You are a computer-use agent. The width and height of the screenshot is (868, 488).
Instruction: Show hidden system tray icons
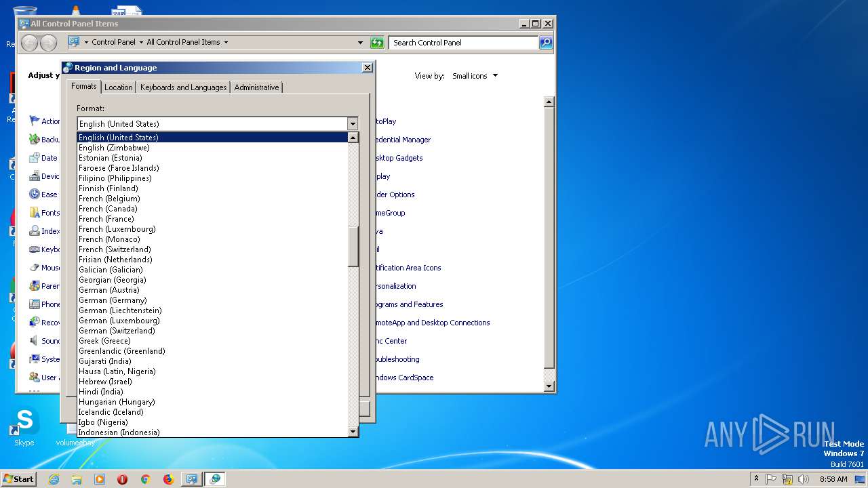pos(756,479)
